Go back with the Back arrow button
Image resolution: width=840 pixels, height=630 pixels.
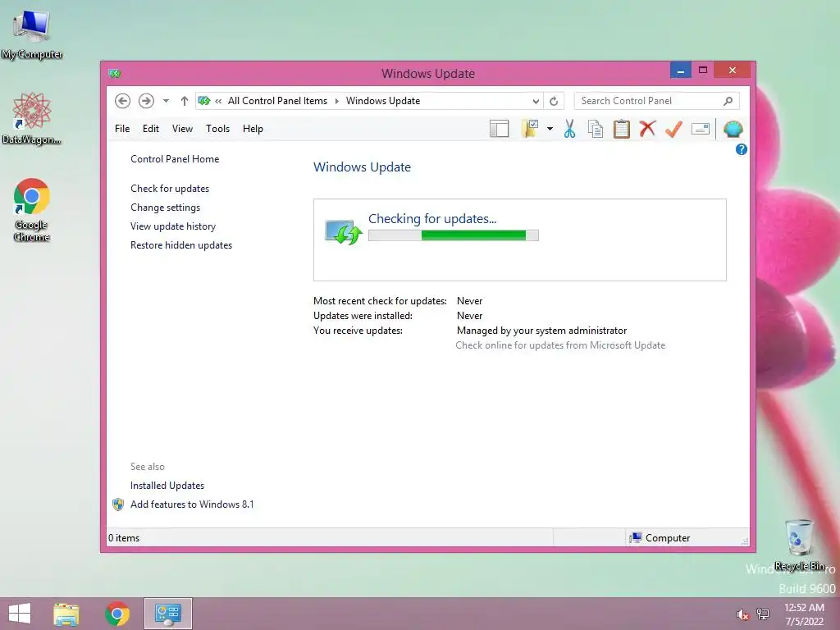click(x=123, y=101)
